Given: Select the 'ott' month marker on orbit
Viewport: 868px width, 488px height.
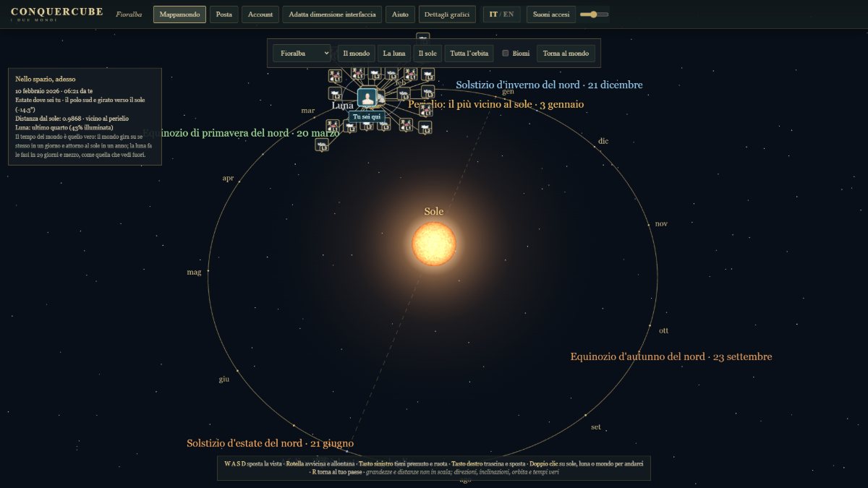Looking at the screenshot, I should click(663, 330).
